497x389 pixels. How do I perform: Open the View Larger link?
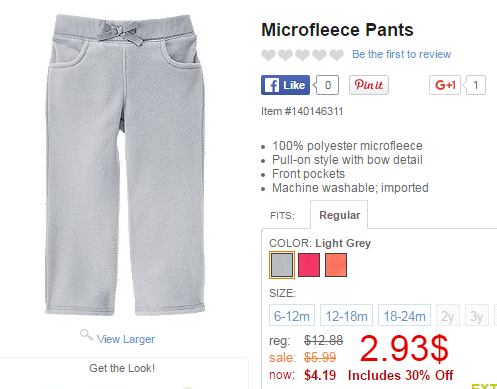click(126, 339)
